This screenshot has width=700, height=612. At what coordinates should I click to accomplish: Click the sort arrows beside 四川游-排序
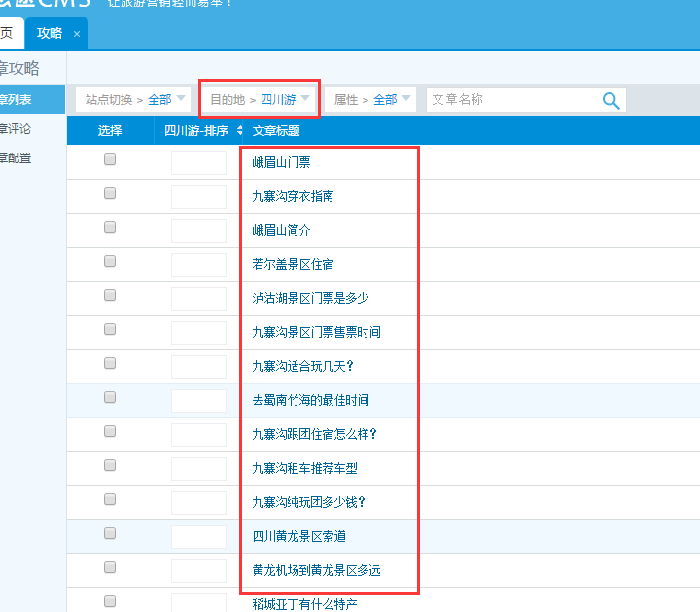click(240, 131)
